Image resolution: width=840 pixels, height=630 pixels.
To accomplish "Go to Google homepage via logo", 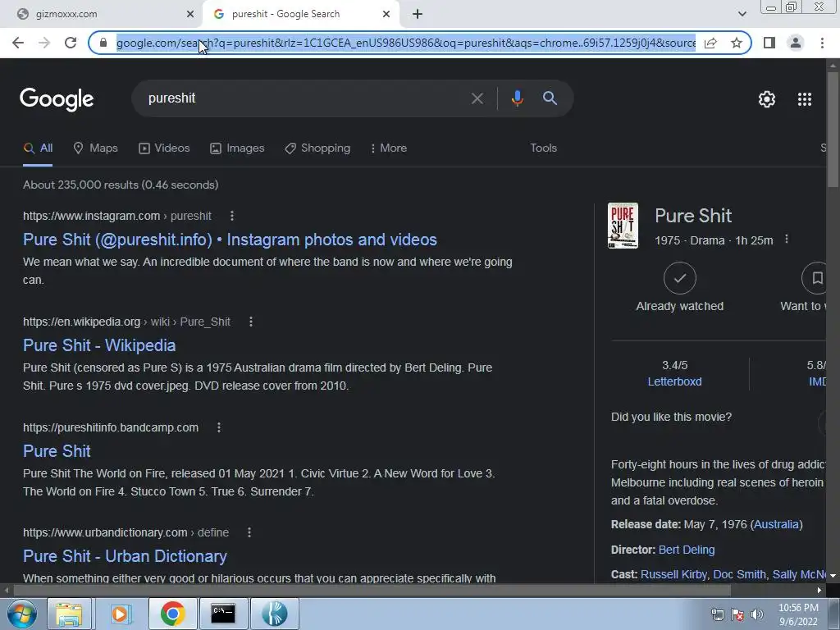I will coord(57,99).
